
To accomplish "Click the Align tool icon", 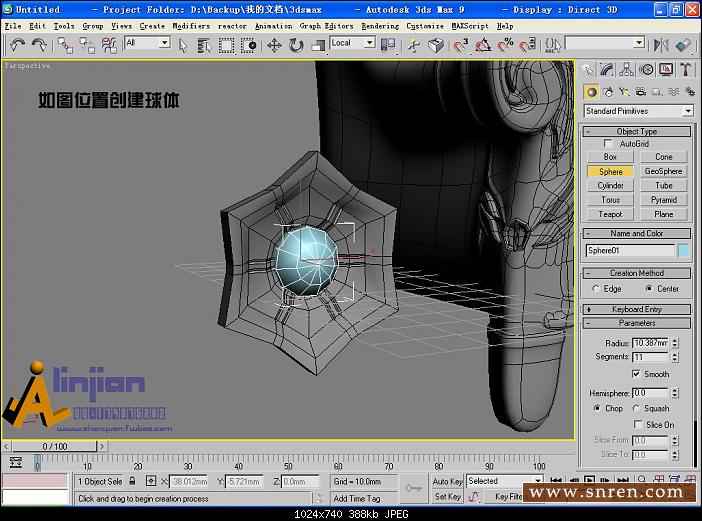I will [683, 45].
